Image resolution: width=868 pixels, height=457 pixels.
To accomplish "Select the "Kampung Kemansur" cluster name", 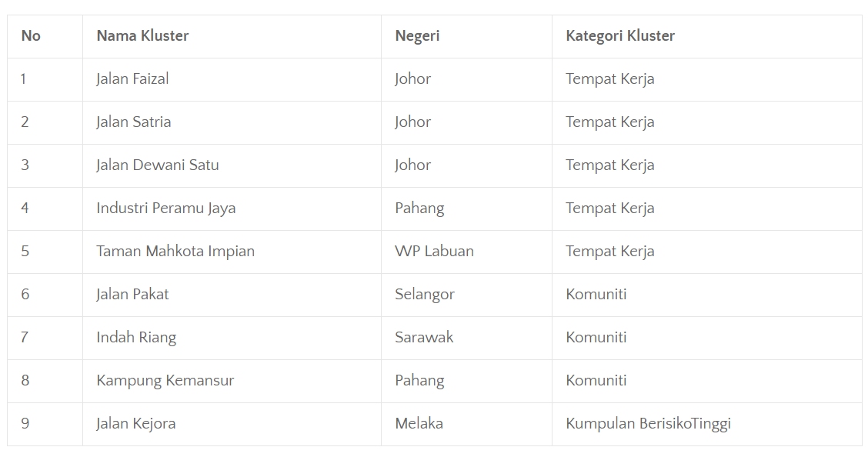I will [x=165, y=381].
